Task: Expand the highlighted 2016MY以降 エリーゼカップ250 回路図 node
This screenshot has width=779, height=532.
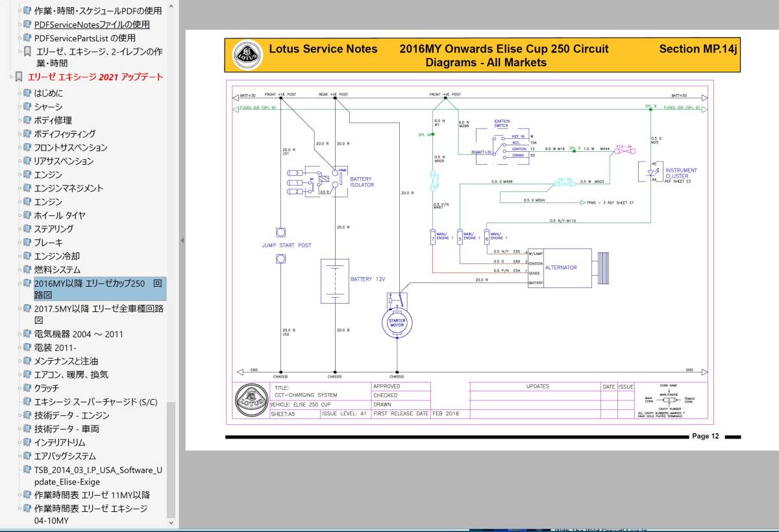Action: [19, 284]
